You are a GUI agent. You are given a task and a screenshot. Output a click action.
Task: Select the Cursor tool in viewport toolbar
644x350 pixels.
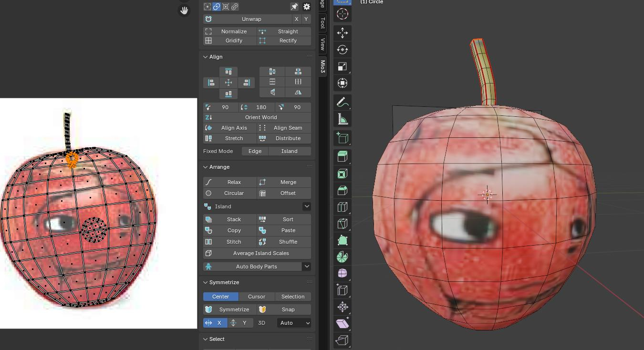pos(342,14)
